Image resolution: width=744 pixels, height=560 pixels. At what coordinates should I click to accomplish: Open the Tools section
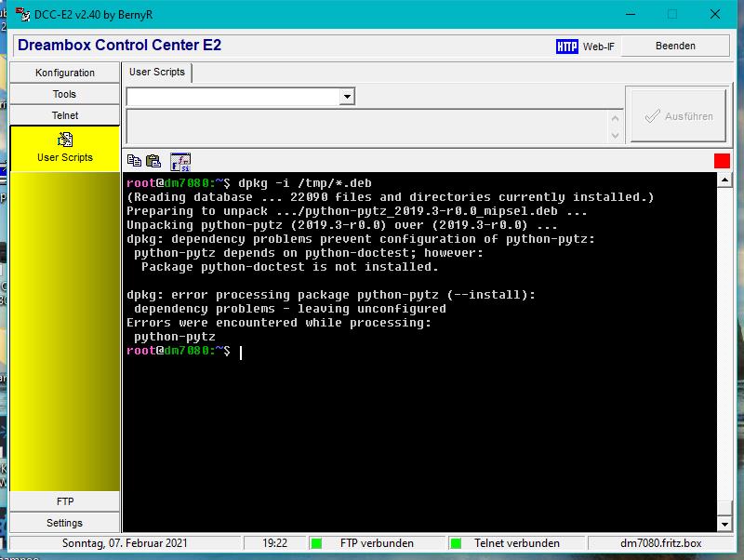tap(64, 94)
